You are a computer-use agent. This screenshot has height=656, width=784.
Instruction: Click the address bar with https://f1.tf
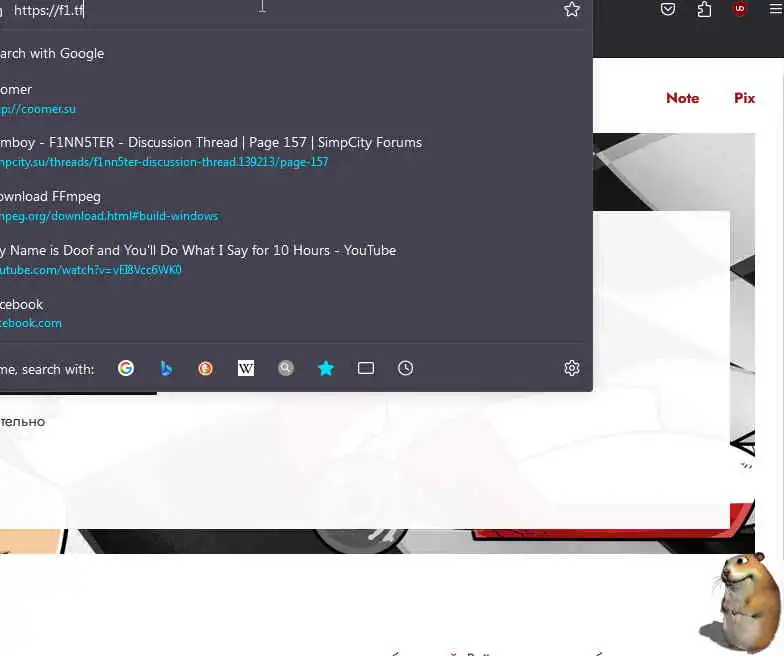[x=280, y=10]
